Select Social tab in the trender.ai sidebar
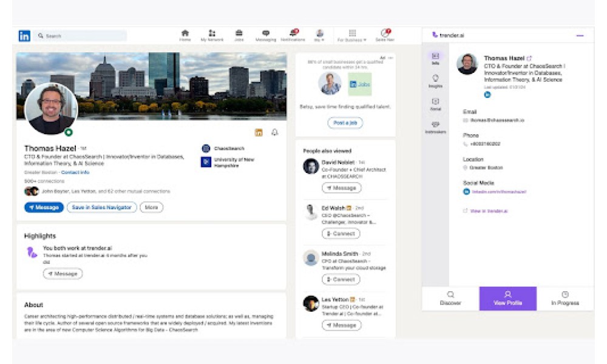607x364 pixels. click(435, 104)
